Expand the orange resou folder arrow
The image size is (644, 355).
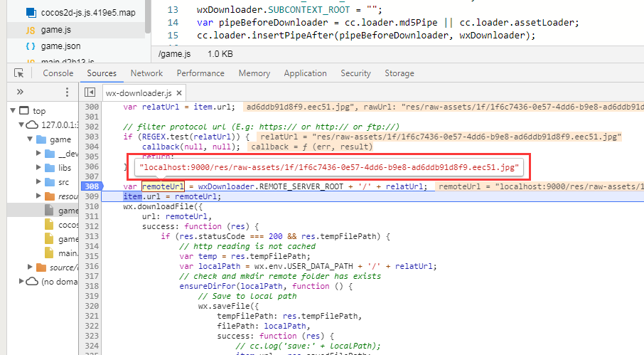[38, 196]
